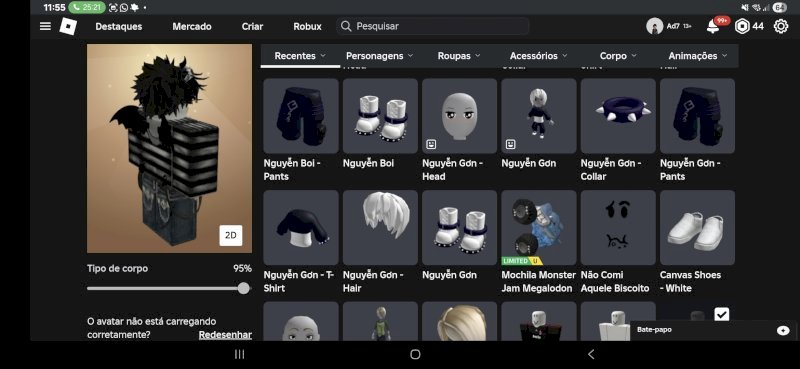Image resolution: width=800 pixels, height=369 pixels.
Task: Expand the Bate-papo chat plus icon
Action: 783,331
